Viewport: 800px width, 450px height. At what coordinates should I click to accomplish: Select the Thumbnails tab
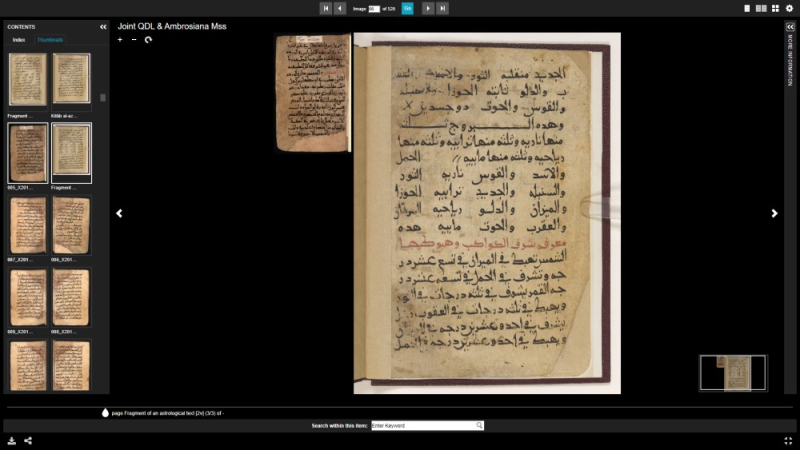[x=50, y=40]
